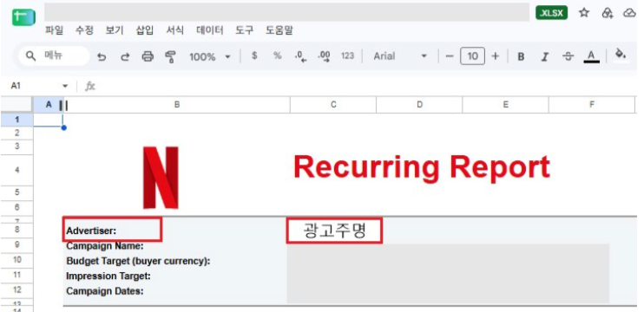Click the cloud save status icon
Image resolution: width=644 pixels, height=312 pixels.
click(x=629, y=13)
